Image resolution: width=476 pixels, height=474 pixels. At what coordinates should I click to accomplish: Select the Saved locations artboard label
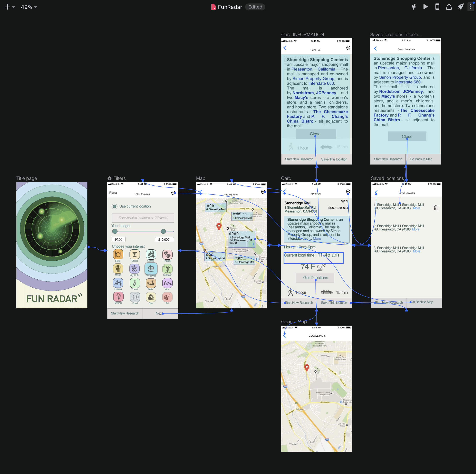point(387,178)
